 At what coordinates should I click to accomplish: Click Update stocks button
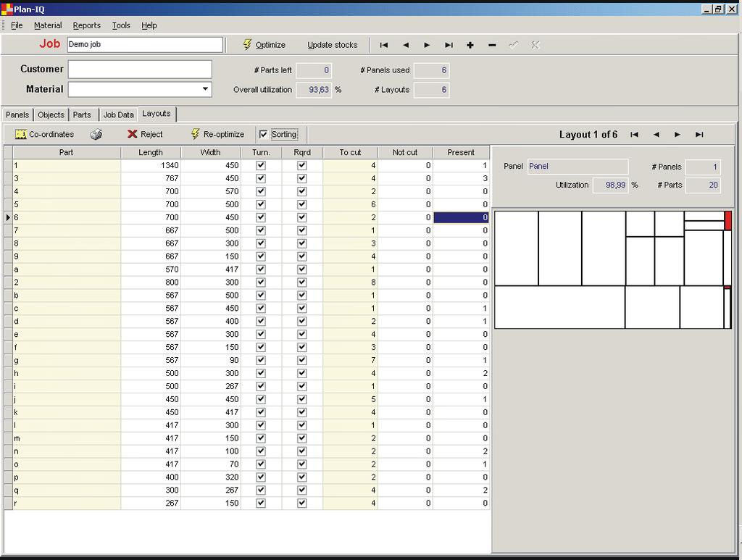coord(332,45)
